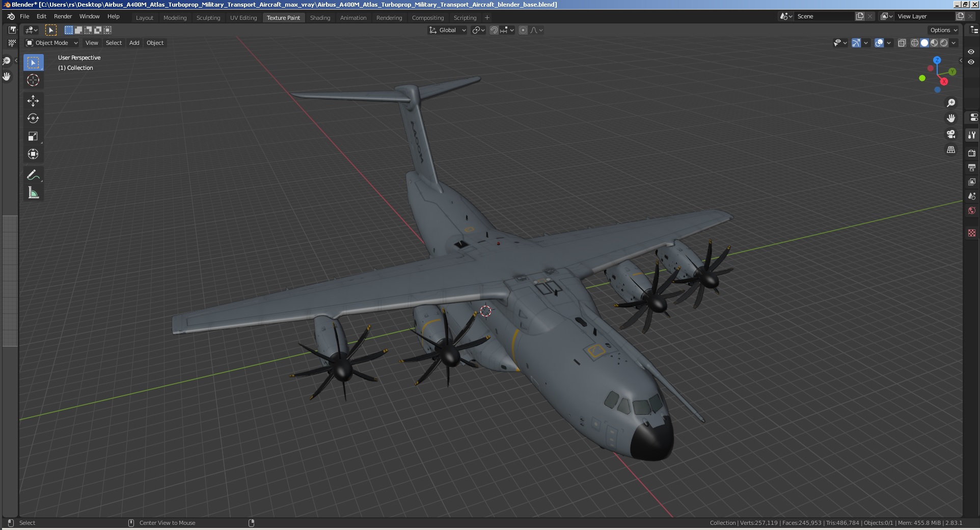Switch to Wireframe viewport shading
Viewport: 980px width, 530px height.
click(915, 43)
